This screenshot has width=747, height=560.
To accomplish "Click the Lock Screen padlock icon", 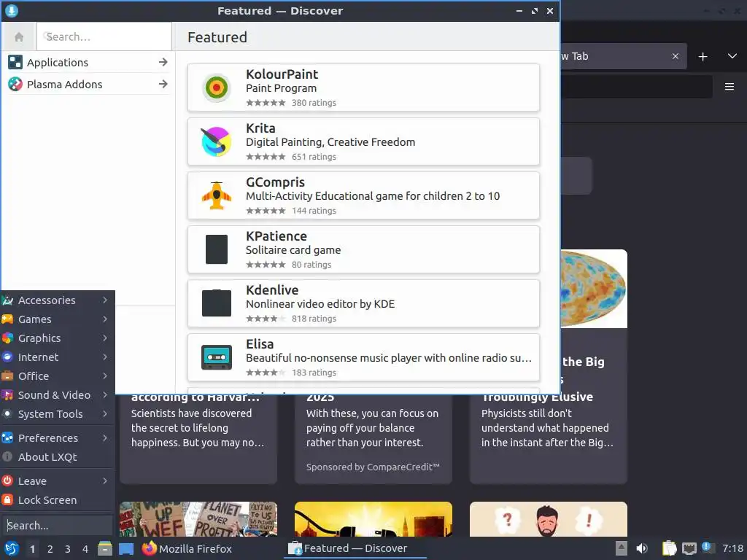I will coord(7,499).
